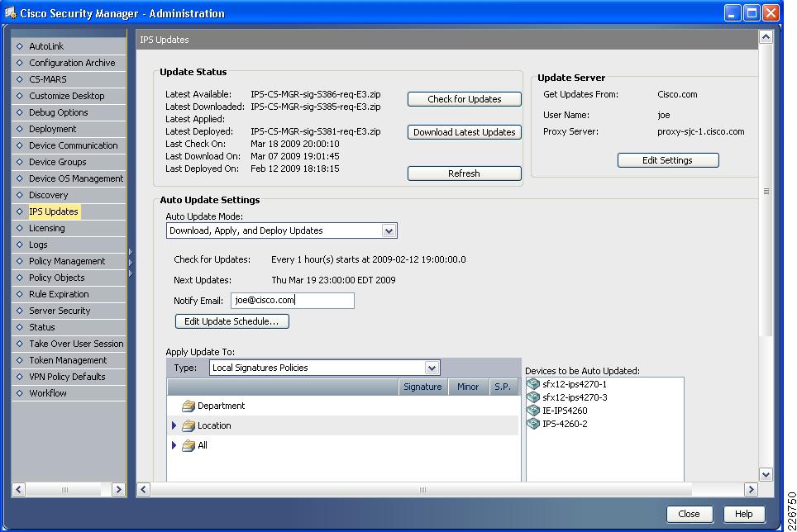Click Edit Update Schedule button
The image size is (797, 532).
231,321
